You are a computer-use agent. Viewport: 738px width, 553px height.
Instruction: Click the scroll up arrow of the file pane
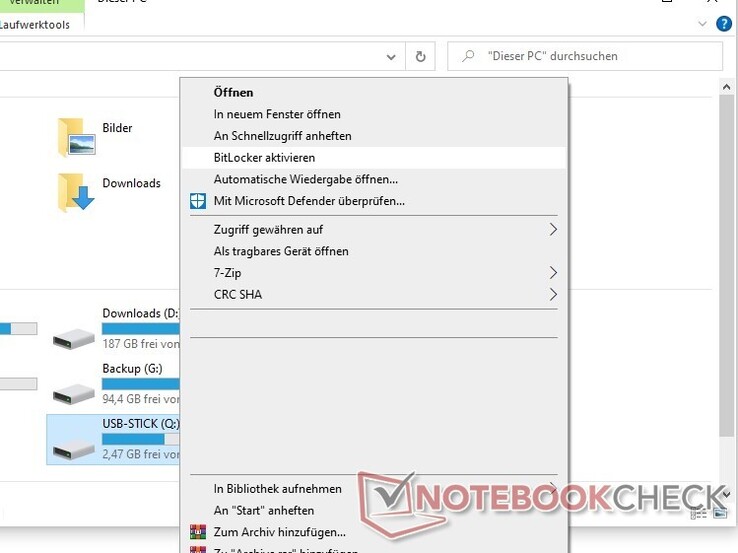(x=726, y=87)
